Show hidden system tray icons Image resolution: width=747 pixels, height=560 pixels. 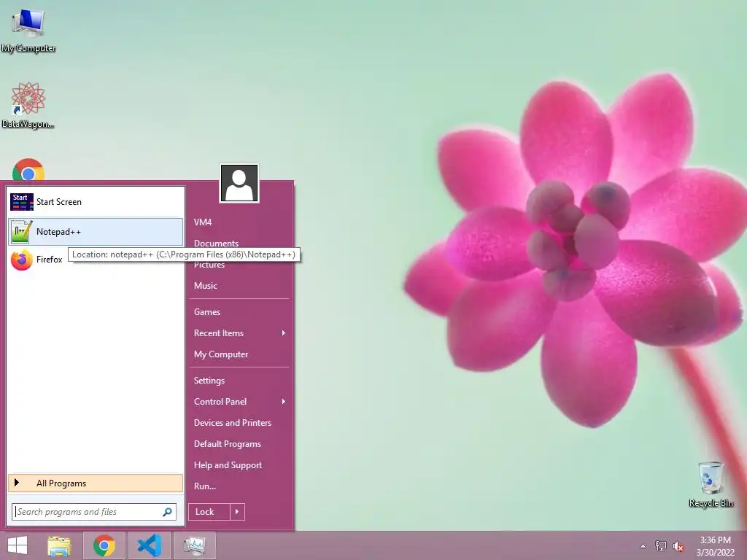tap(643, 546)
